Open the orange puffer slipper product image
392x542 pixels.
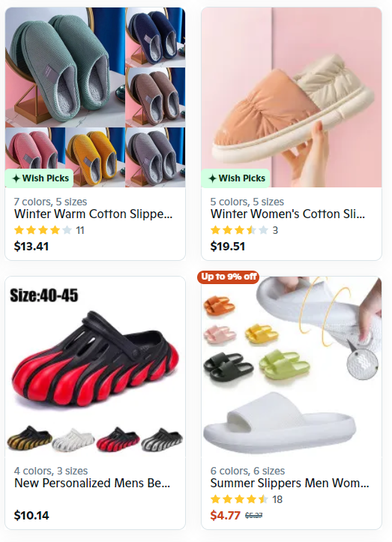click(292, 97)
